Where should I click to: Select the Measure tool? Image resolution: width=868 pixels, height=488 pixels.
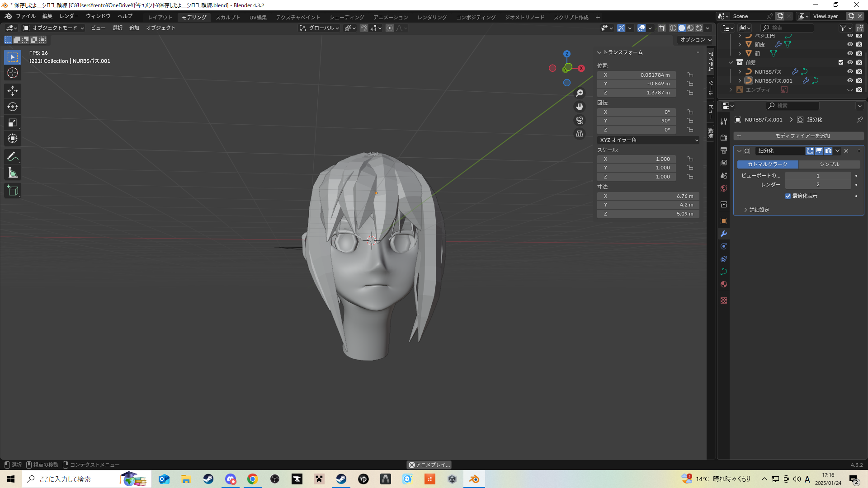click(x=12, y=173)
